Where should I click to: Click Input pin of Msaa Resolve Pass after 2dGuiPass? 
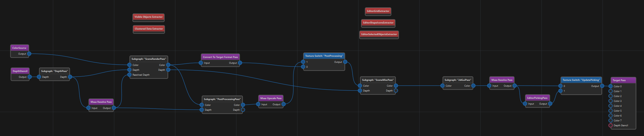[489, 86]
